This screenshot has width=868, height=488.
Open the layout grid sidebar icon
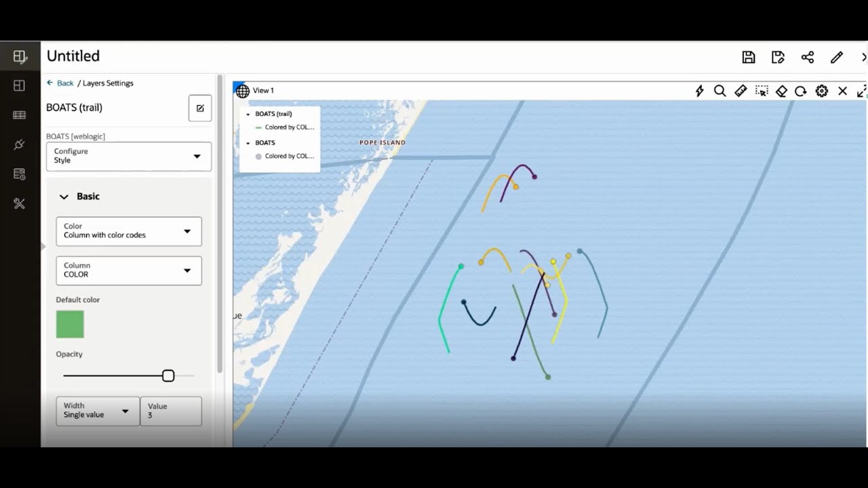pyautogui.click(x=19, y=85)
